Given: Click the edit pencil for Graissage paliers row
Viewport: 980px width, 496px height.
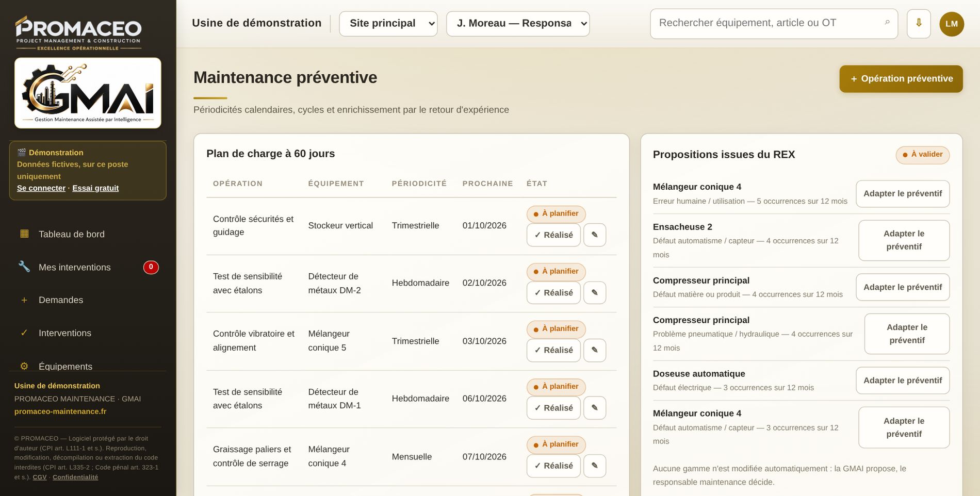Looking at the screenshot, I should coord(595,466).
